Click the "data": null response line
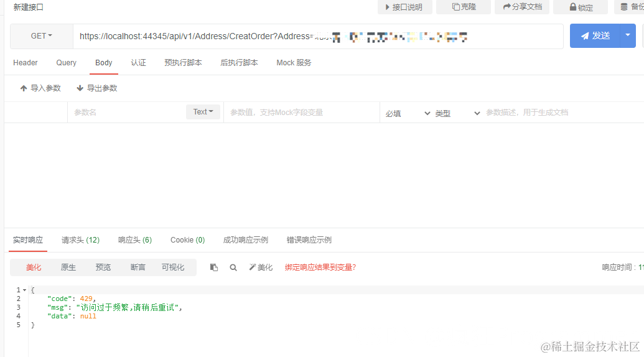This screenshot has height=357, width=644. pyautogui.click(x=72, y=316)
